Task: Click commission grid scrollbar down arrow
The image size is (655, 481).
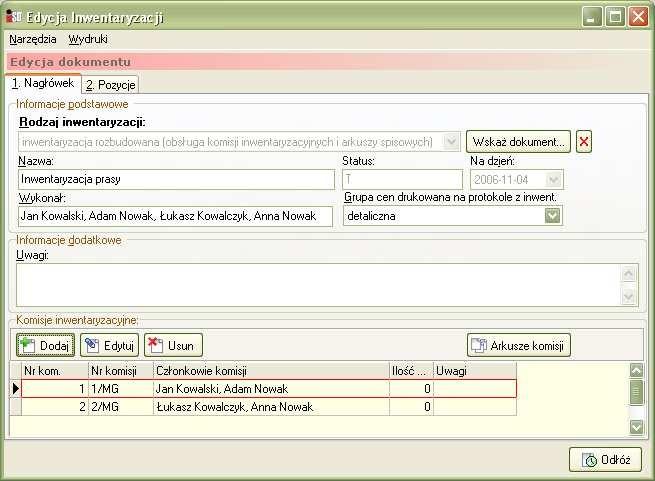Action: (x=636, y=427)
